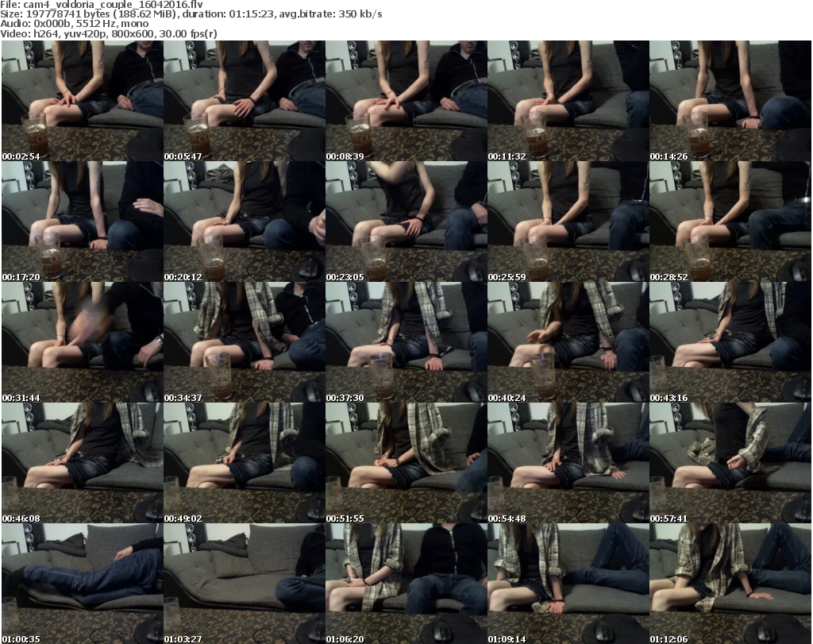Select the thumbnail stamped 00:14:26

[x=730, y=101]
